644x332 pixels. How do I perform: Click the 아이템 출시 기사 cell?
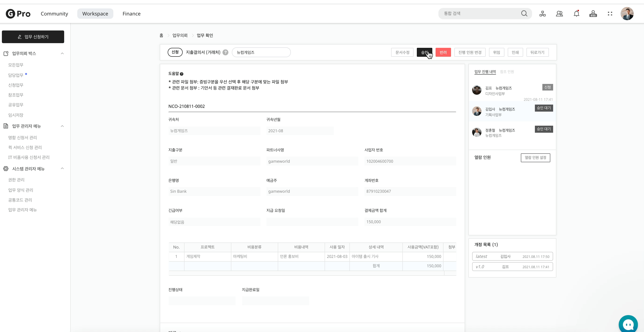point(376,257)
